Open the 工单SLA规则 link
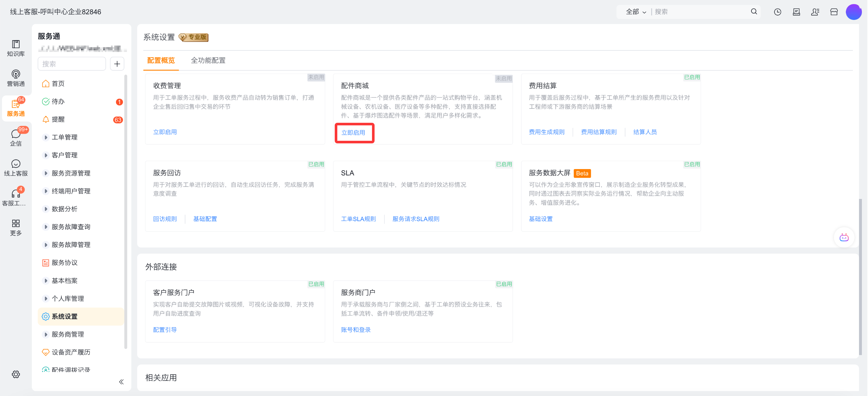The image size is (868, 396). [x=358, y=219]
